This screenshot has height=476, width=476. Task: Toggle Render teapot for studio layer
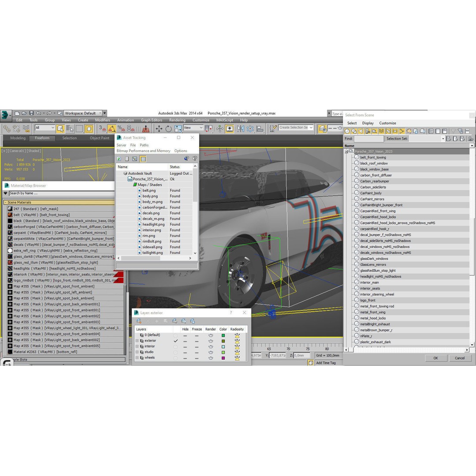click(211, 353)
